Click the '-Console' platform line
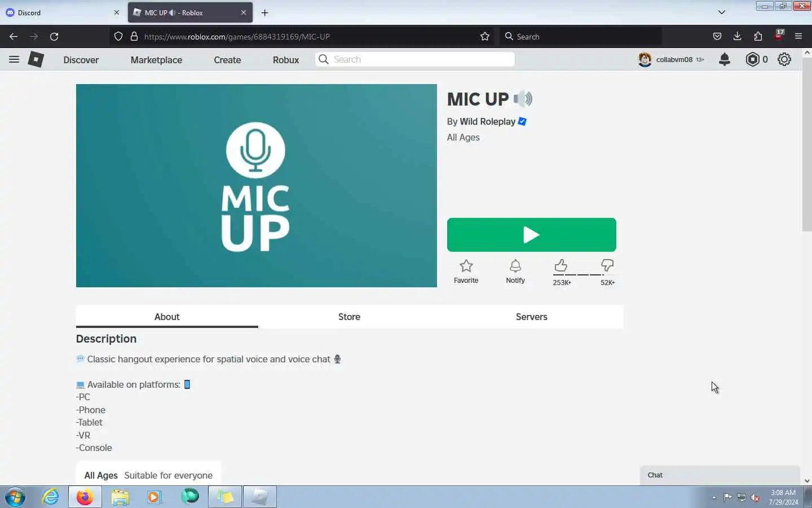 point(94,448)
